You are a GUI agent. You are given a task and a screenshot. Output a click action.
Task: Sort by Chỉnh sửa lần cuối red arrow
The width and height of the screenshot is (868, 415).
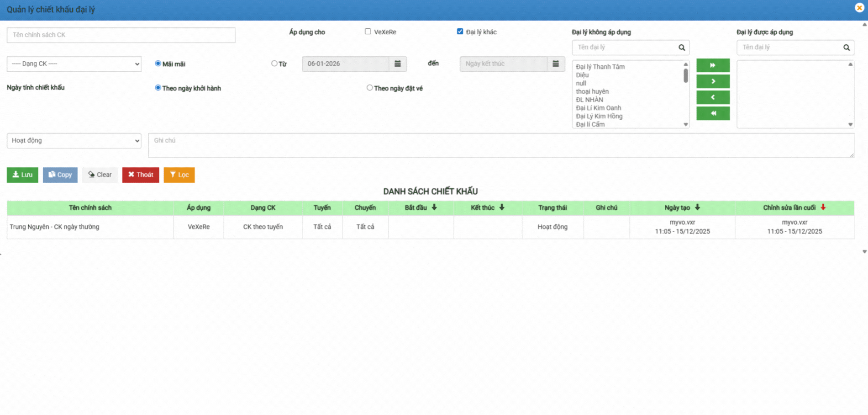click(x=823, y=207)
